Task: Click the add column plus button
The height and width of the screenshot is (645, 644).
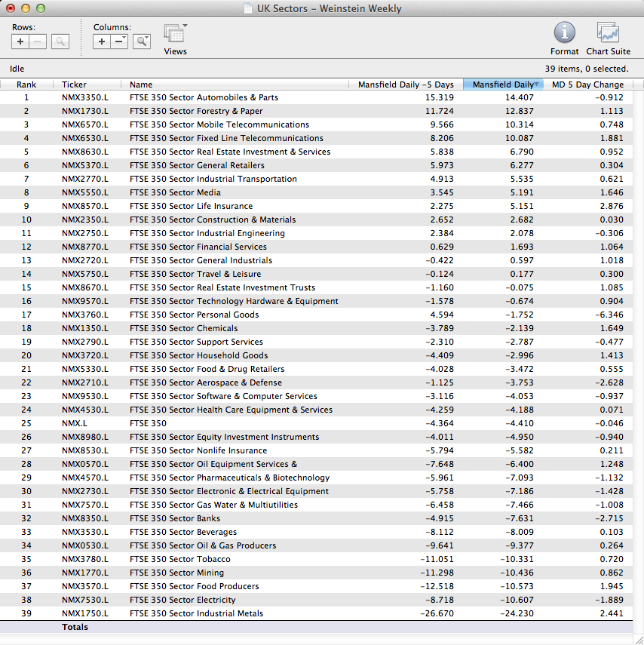Action: click(102, 41)
